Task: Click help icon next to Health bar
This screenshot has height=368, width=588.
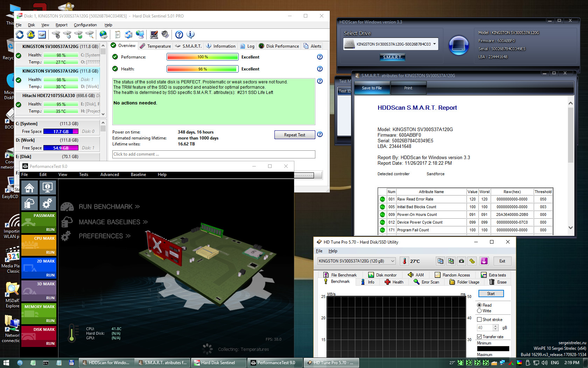Action: click(x=320, y=69)
